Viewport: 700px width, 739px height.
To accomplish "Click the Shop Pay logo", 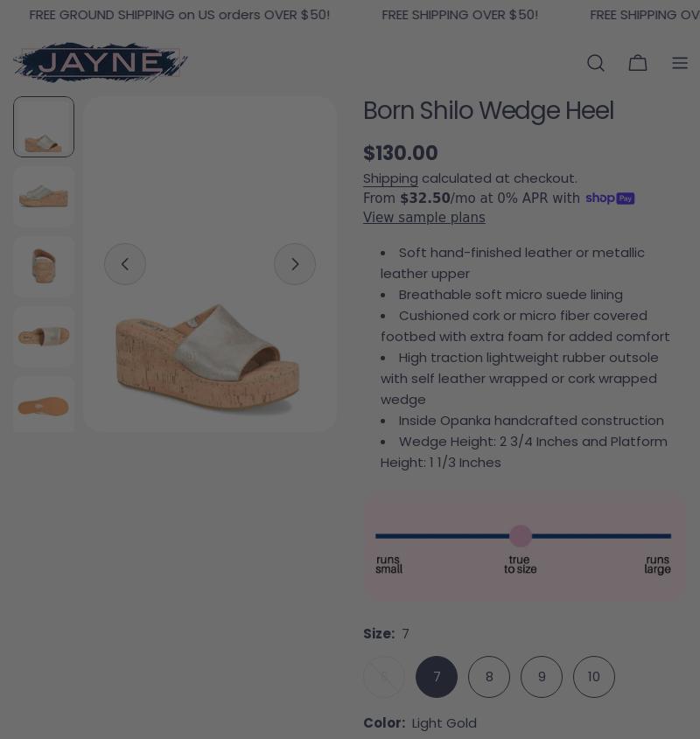I will (x=610, y=198).
